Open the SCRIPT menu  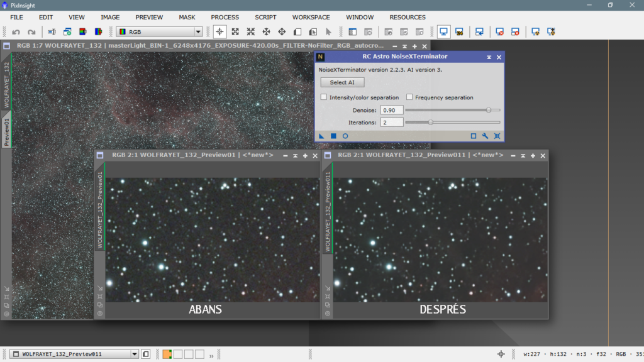click(x=265, y=17)
